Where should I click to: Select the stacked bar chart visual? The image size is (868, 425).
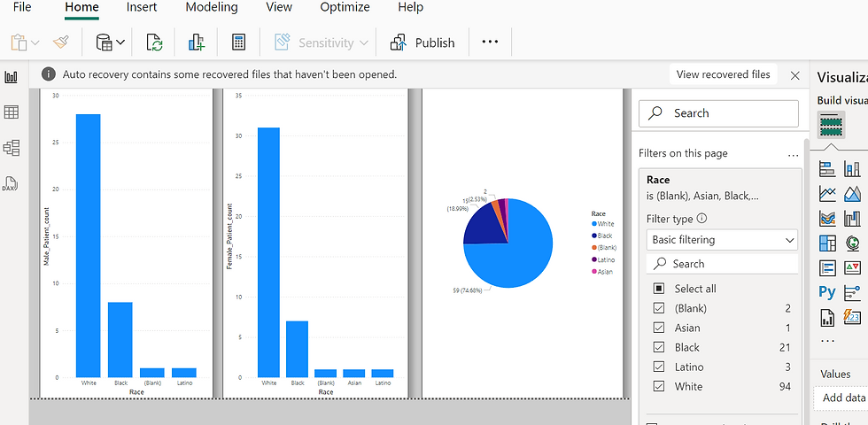pos(827,169)
